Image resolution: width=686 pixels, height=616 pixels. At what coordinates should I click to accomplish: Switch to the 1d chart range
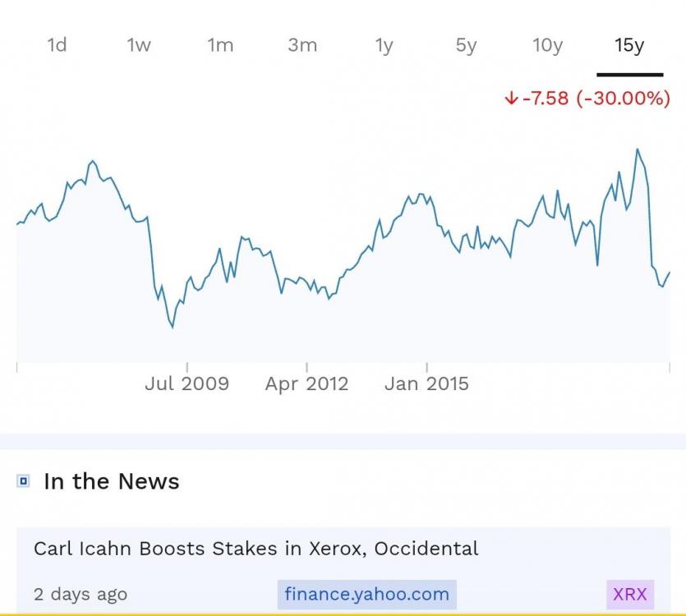(57, 45)
